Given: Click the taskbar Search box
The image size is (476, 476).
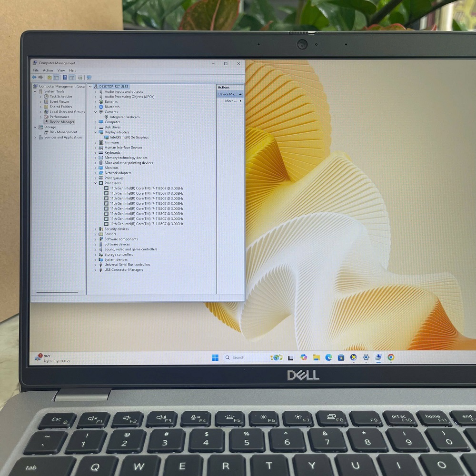Looking at the screenshot, I should click(x=243, y=357).
